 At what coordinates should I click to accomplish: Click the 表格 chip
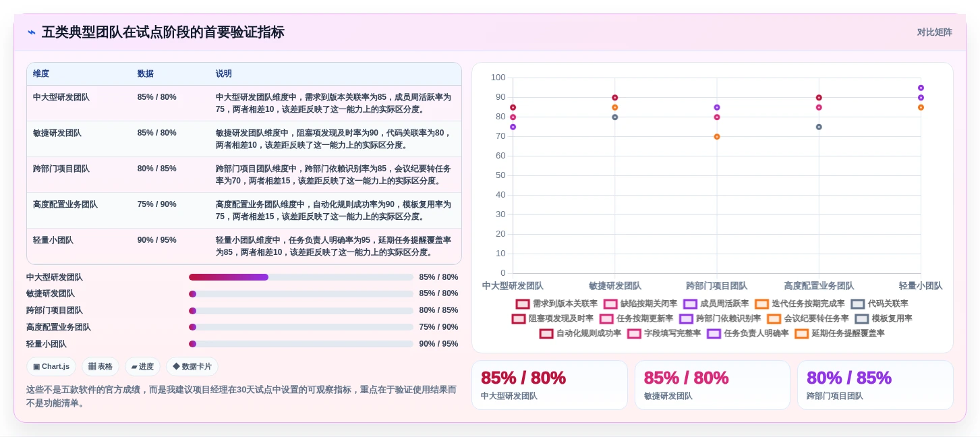100,367
